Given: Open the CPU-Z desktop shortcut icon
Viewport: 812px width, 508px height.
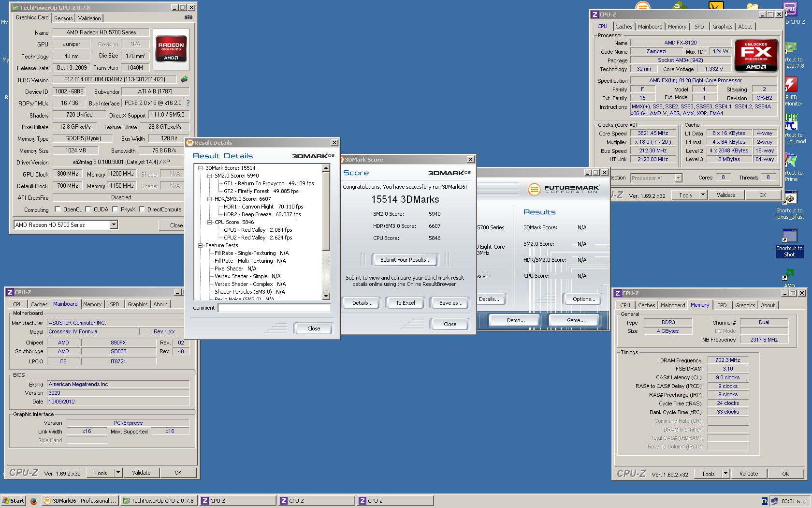Looking at the screenshot, I should click(x=790, y=9).
